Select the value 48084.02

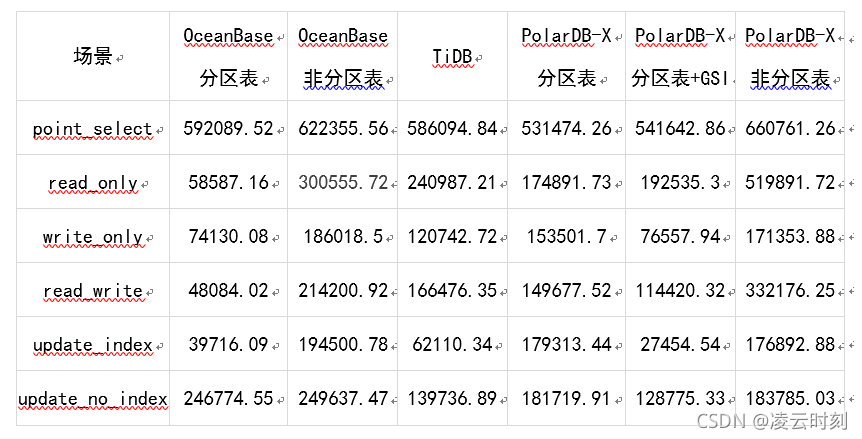click(228, 290)
